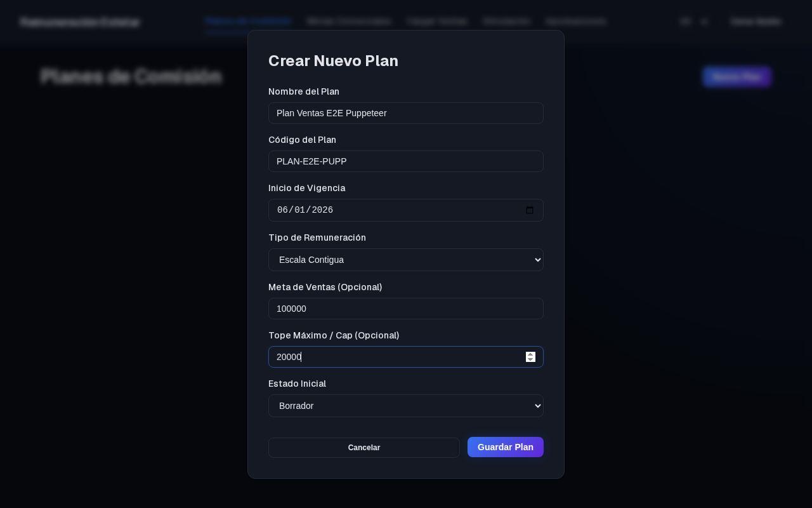
Task: Open the Cargar Ventas nav tab
Action: click(437, 21)
